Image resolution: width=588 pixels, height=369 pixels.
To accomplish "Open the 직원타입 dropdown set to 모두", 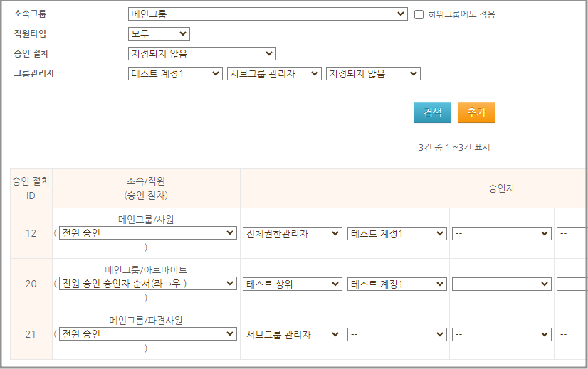I will (x=159, y=33).
